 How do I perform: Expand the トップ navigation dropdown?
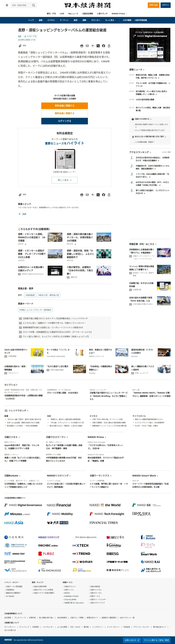[x=32, y=20]
